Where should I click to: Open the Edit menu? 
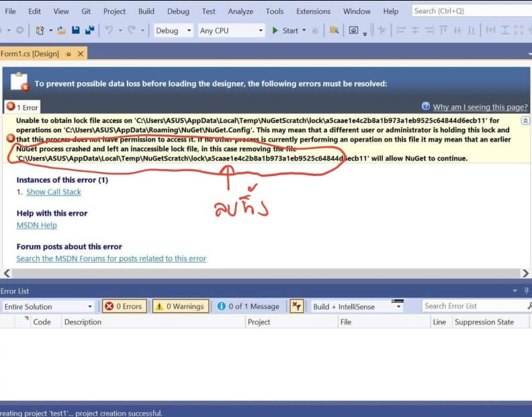click(x=34, y=11)
